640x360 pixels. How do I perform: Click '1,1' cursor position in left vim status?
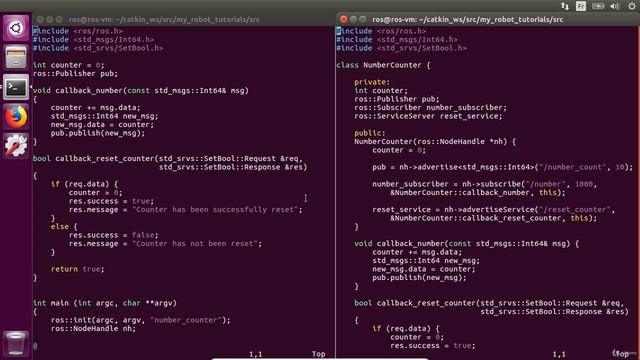coord(256,354)
